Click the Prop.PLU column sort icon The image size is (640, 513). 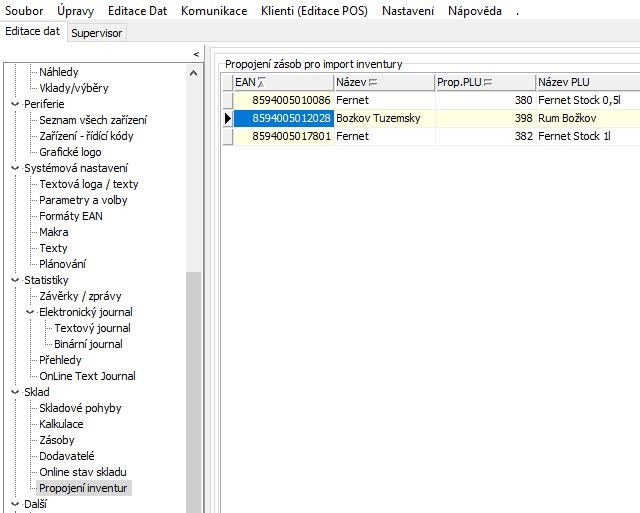pos(490,83)
